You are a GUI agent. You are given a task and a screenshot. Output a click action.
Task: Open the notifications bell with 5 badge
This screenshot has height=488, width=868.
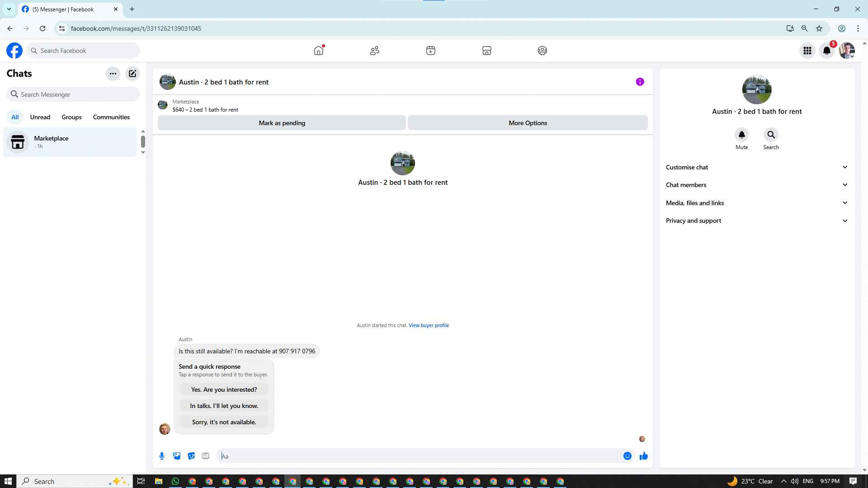click(x=827, y=51)
